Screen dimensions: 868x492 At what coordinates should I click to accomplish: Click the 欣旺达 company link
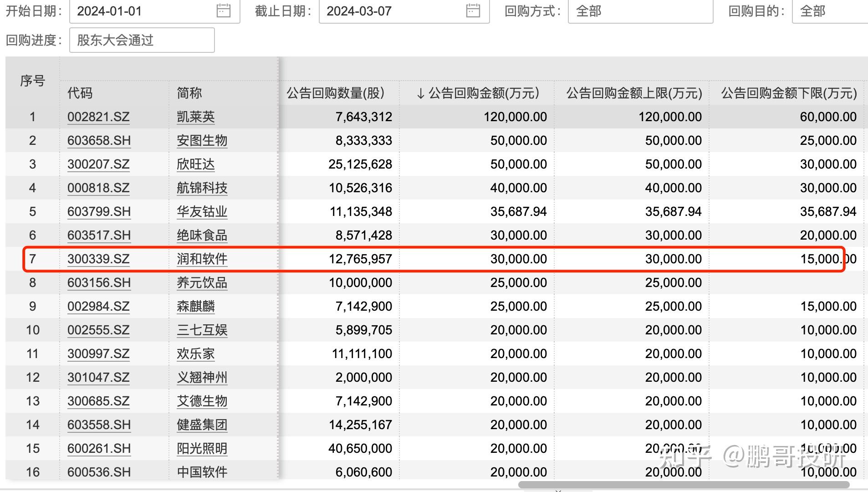tap(195, 164)
